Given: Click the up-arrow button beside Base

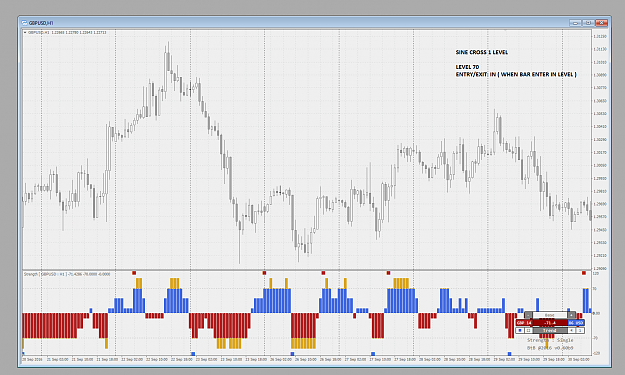Looking at the screenshot, I should pyautogui.click(x=572, y=315).
